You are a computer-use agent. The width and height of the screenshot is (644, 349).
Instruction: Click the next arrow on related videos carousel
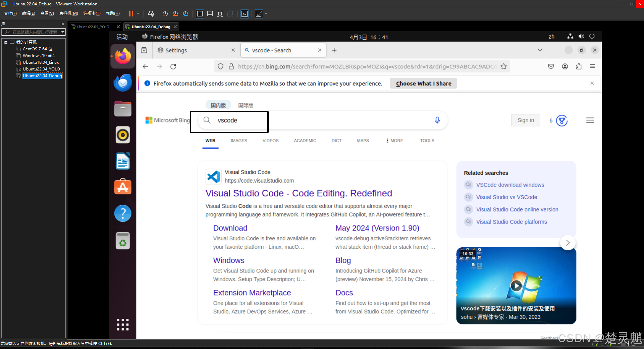[568, 243]
